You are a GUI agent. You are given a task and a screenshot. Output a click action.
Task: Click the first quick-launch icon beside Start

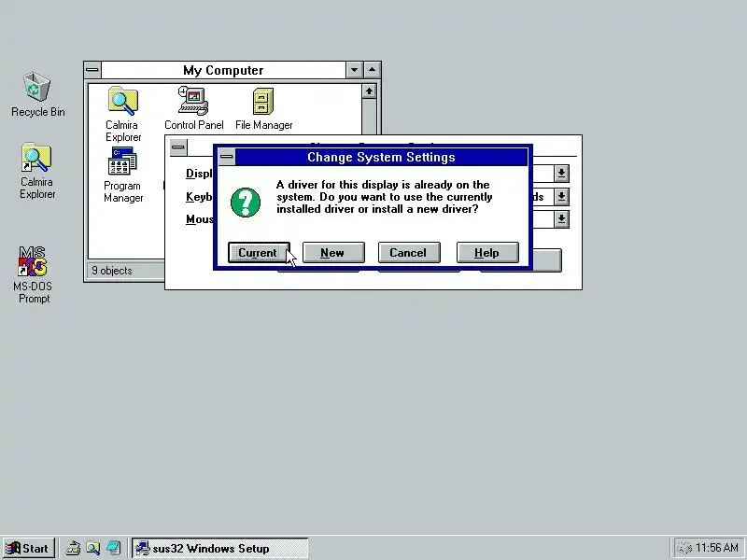coord(73,548)
